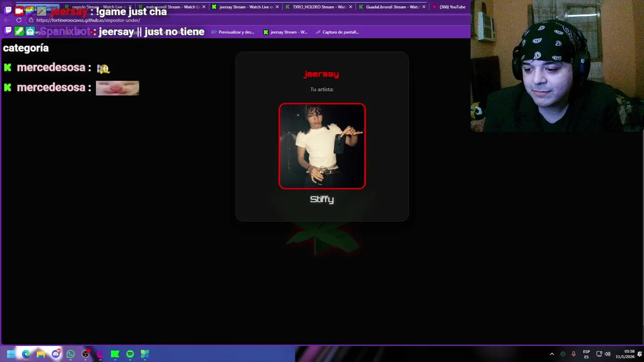Open WhatsApp from the taskbar
The width and height of the screenshot is (644, 362).
pos(70,354)
